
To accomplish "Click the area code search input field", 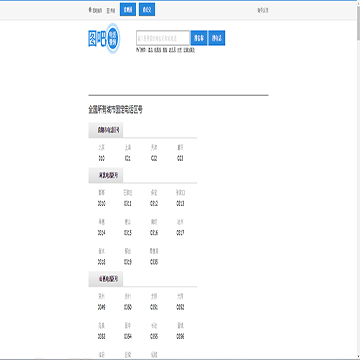I will (x=163, y=38).
